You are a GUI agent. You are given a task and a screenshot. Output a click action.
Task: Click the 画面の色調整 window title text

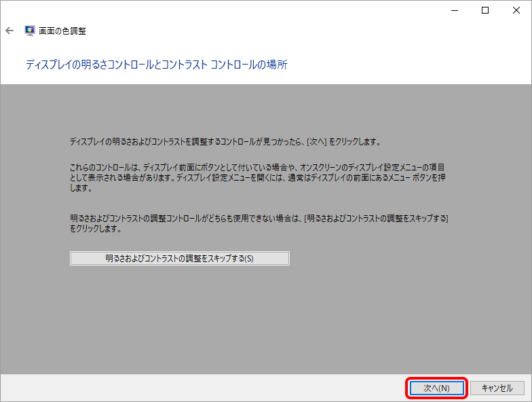point(62,31)
